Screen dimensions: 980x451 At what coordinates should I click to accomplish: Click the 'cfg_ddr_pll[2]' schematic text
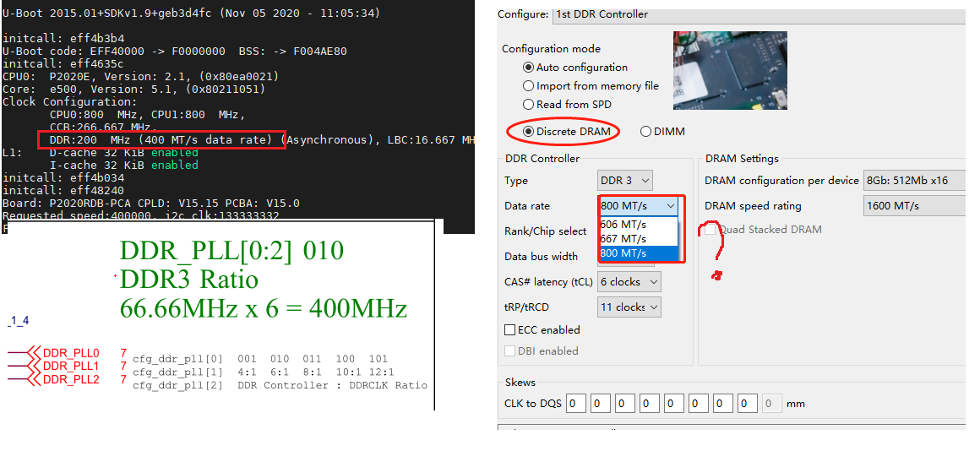click(177, 385)
